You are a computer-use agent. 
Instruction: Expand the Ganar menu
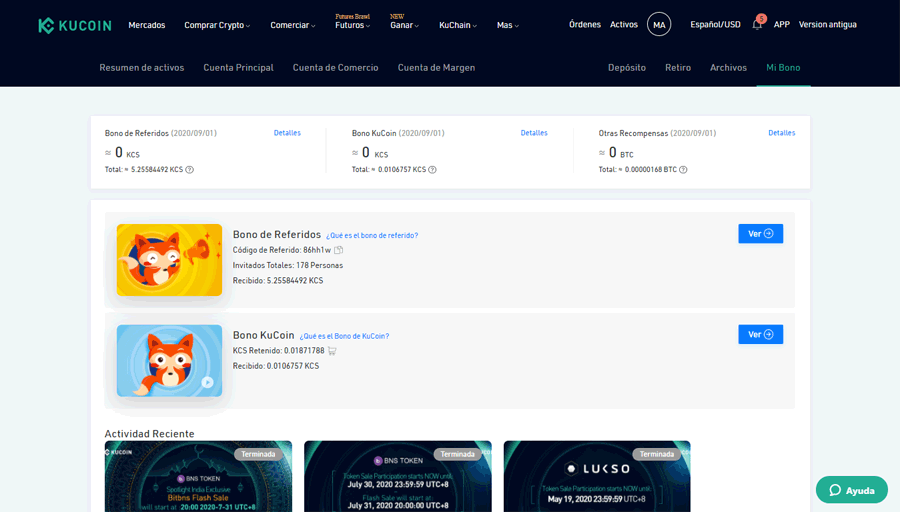pos(405,25)
